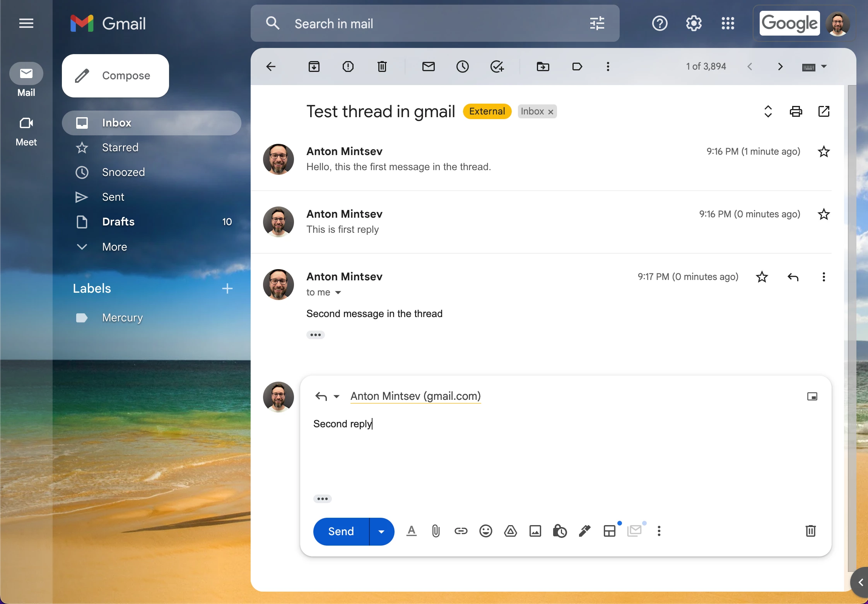Viewport: 868px width, 604px height.
Task: Archive the conversation with toolbar icon
Action: click(x=314, y=67)
